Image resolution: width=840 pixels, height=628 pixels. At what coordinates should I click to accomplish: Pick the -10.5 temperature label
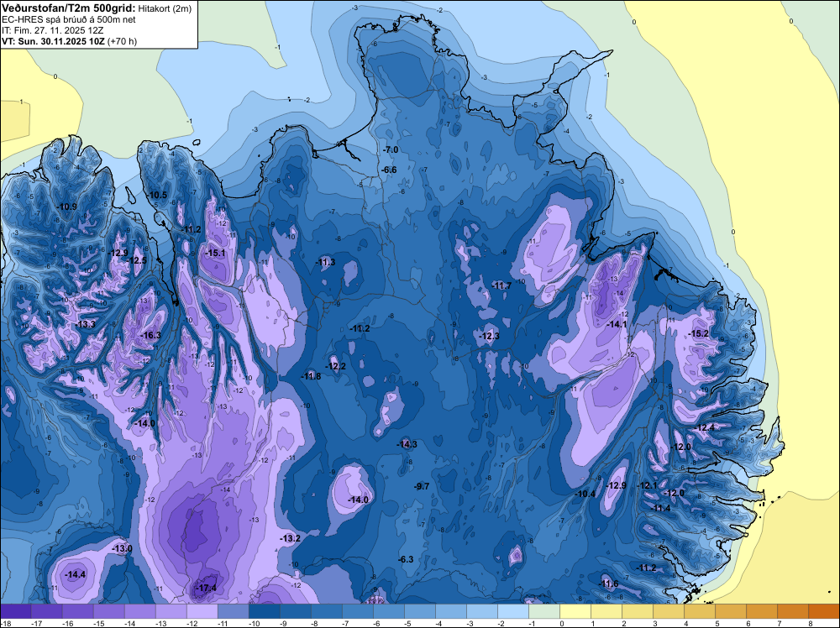tap(157, 196)
